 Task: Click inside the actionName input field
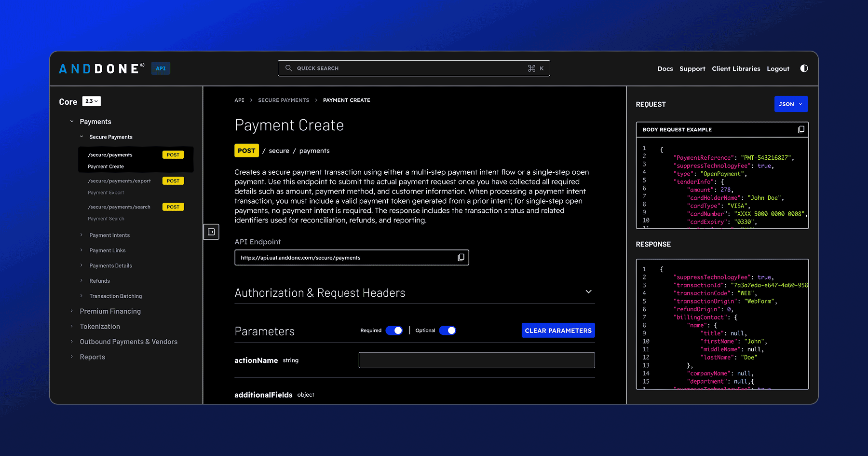pyautogui.click(x=476, y=359)
